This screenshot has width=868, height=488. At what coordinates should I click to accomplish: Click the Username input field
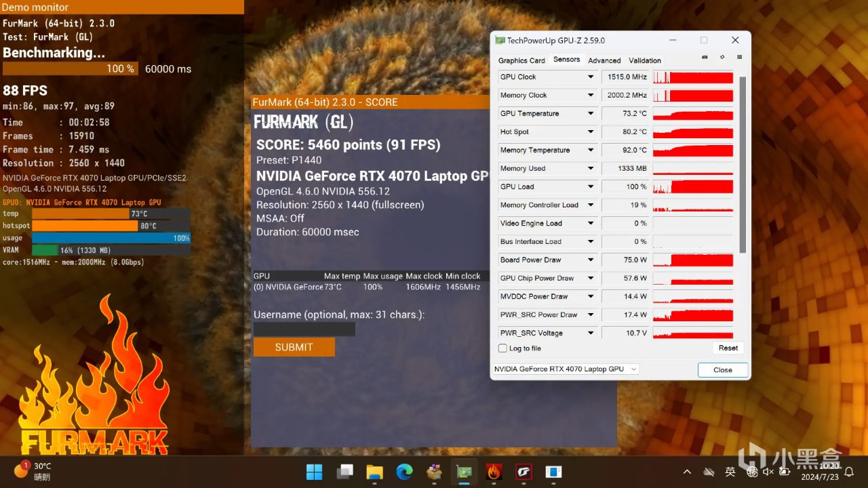click(x=304, y=329)
